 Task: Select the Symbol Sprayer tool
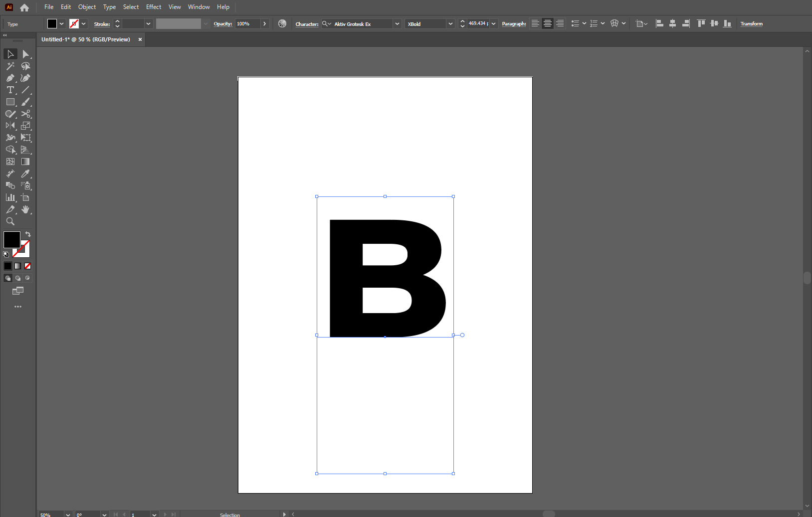26,185
